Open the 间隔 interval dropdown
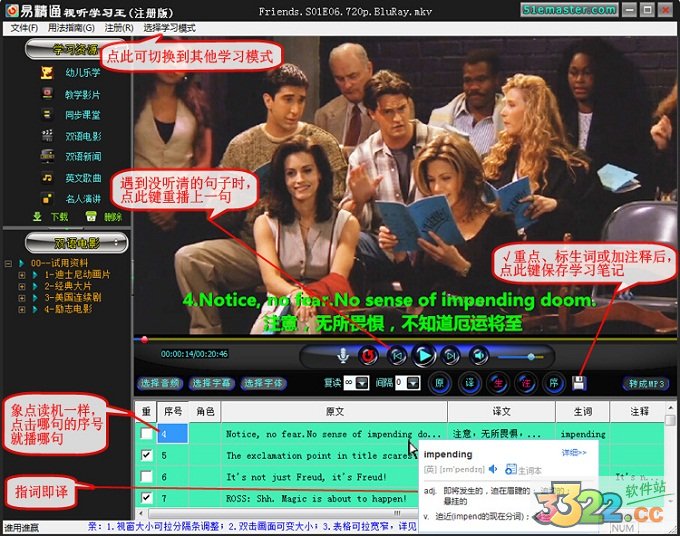 click(414, 383)
